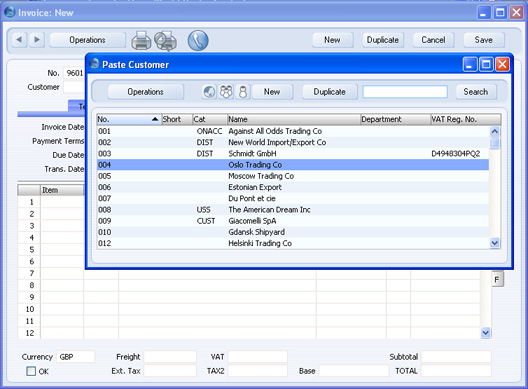Select customer Giacomelli SpA
The height and width of the screenshot is (389, 528).
point(293,221)
